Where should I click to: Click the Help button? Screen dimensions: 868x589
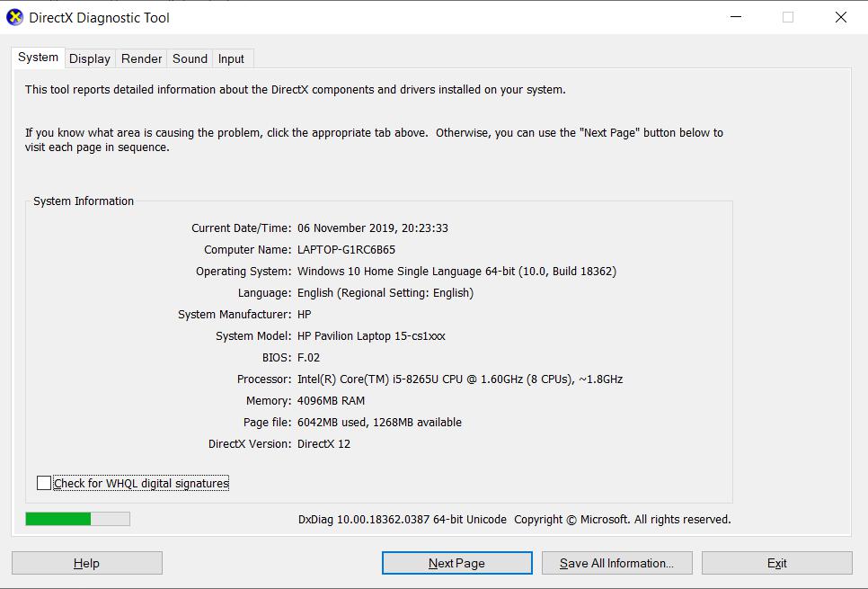[x=87, y=563]
